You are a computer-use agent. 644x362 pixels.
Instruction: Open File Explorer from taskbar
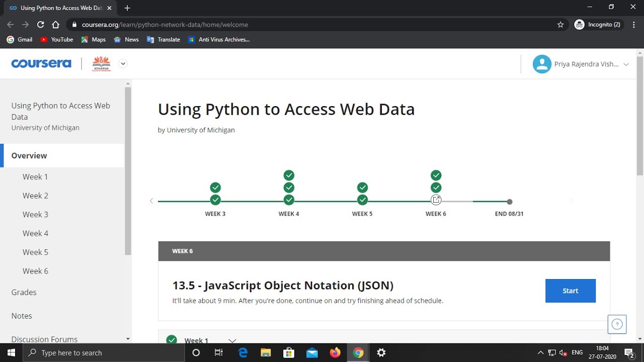pyautogui.click(x=266, y=352)
